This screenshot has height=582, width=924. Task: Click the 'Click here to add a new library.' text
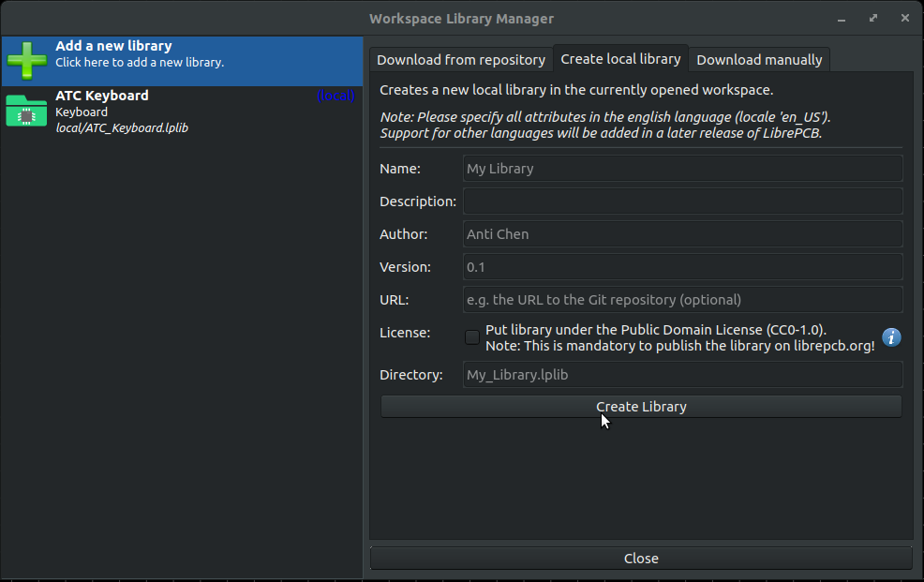(140, 63)
